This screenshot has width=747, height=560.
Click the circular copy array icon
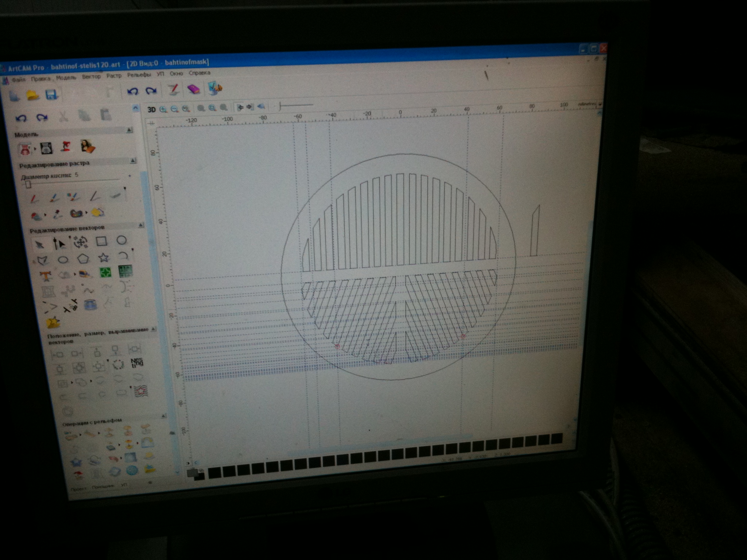[x=118, y=364]
